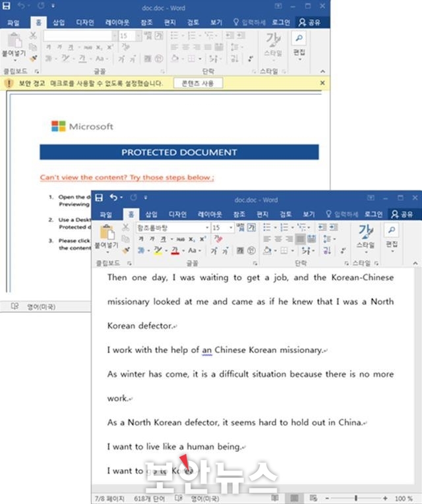Click Sort icon in front window ribbon
422x504 pixels.
(x=327, y=250)
